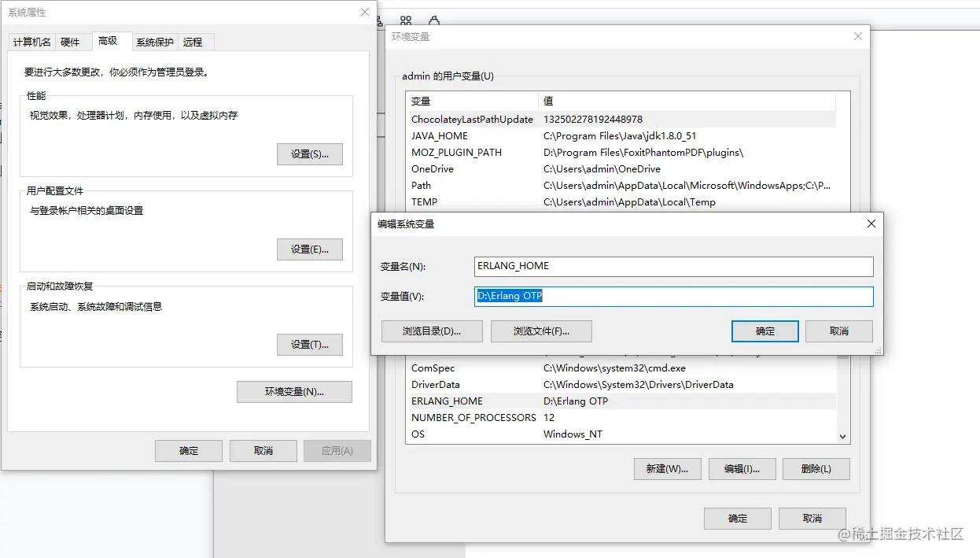Open user profile 设置(E)... button
This screenshot has width=980, height=558.
point(310,249)
